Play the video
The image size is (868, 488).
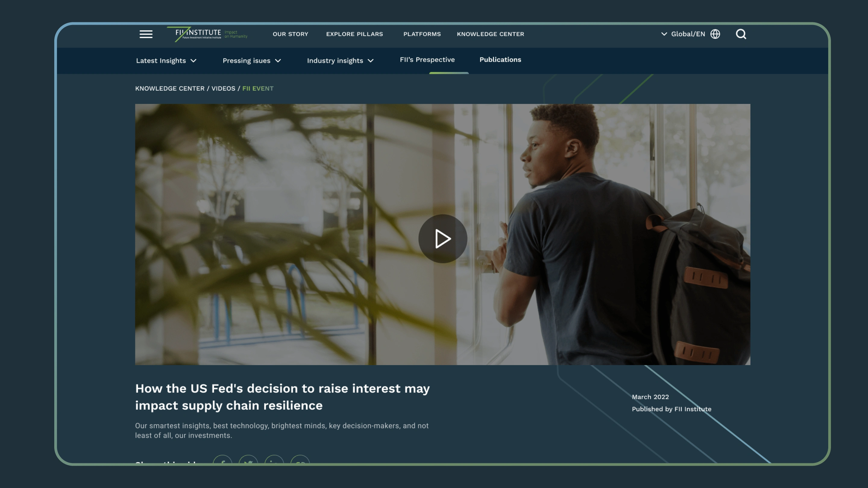click(x=442, y=239)
